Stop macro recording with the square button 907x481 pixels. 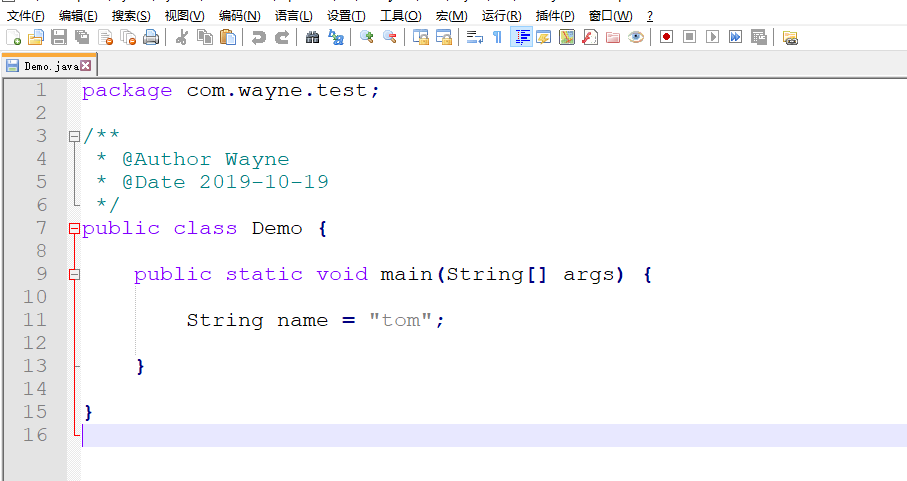click(690, 37)
